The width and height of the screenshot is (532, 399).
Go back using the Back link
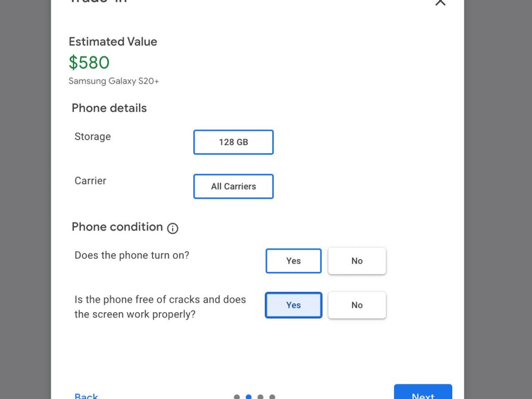pos(86,396)
